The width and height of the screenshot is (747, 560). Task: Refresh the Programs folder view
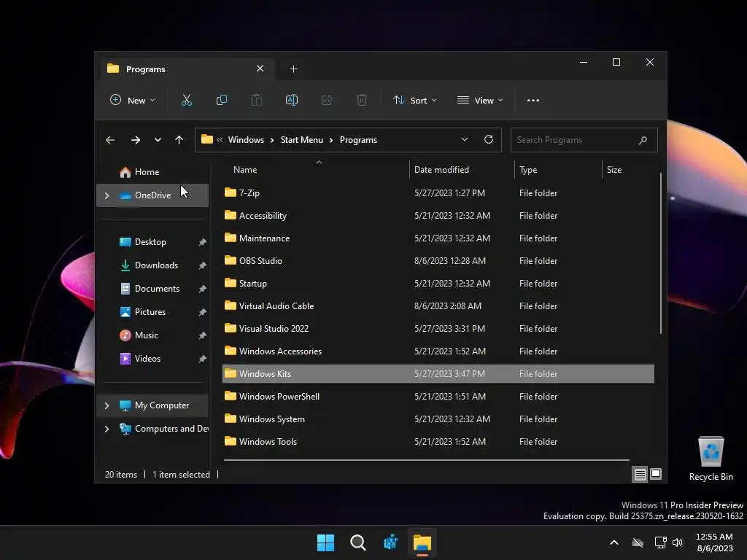pos(489,139)
